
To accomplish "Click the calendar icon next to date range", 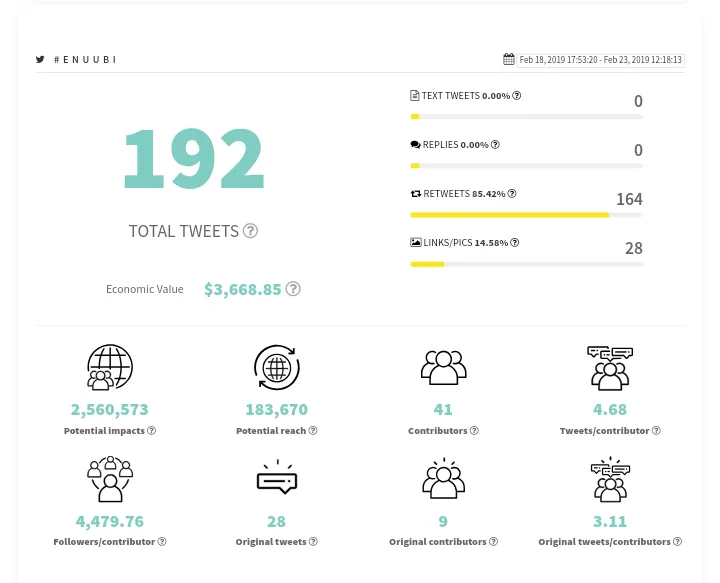I will [508, 59].
